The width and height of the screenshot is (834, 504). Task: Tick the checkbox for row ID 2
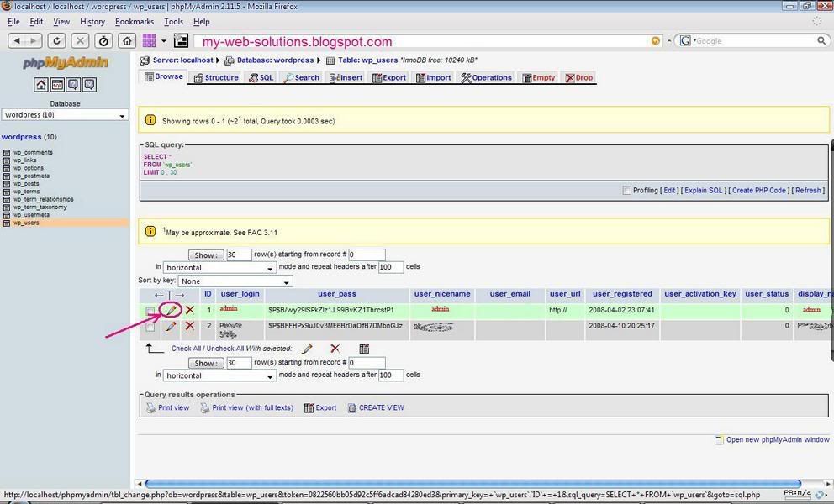pyautogui.click(x=150, y=327)
